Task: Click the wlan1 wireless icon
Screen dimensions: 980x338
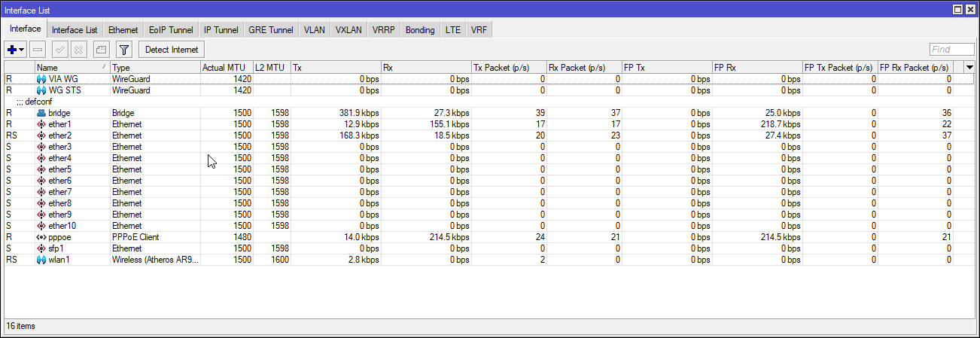Action: pos(41,260)
